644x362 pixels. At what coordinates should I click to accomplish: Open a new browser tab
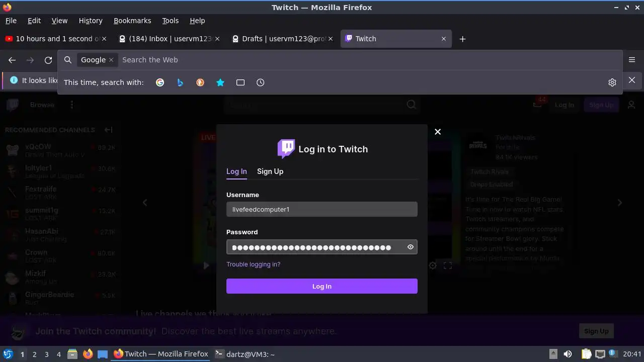(463, 39)
